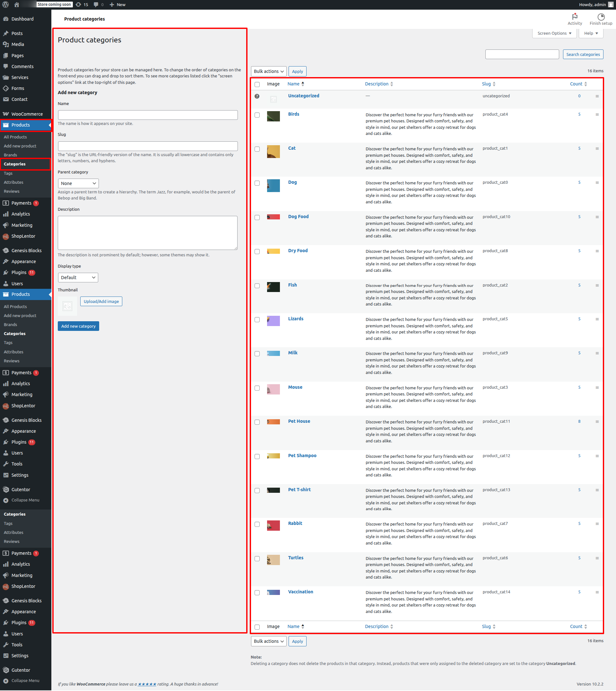Tick the checkbox for the Cat category
This screenshot has width=616, height=691.
coord(257,149)
